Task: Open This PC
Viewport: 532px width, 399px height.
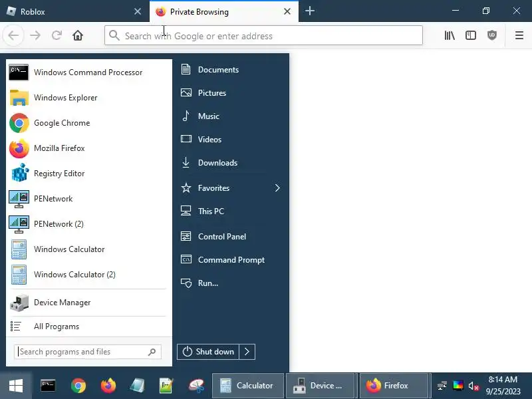Action: tap(231, 211)
